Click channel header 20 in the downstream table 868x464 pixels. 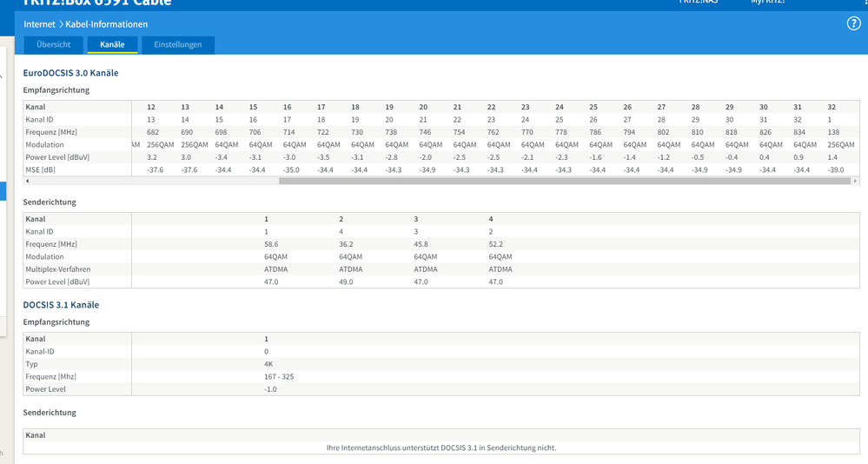click(x=423, y=107)
